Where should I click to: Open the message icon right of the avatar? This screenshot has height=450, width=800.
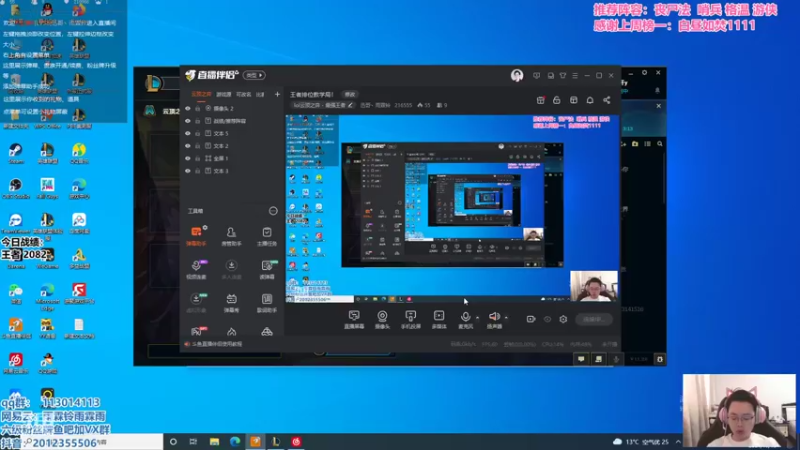point(536,76)
